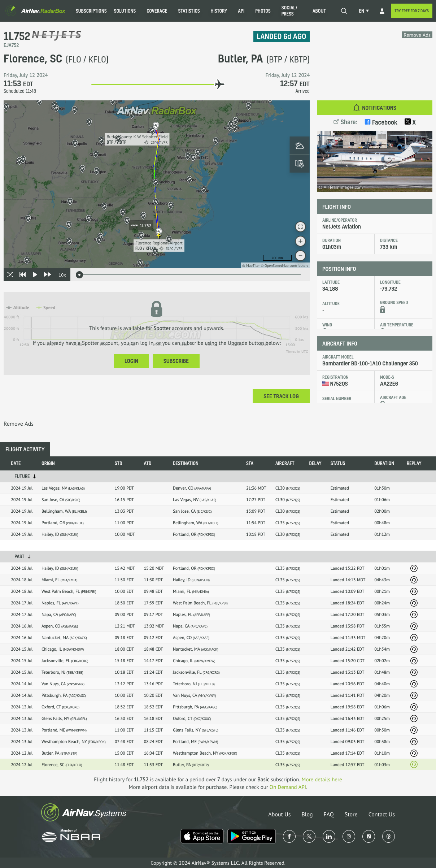Replay the 17 Jul Napa to Naples flight
Screen dimensions: 436x868
tap(414, 615)
